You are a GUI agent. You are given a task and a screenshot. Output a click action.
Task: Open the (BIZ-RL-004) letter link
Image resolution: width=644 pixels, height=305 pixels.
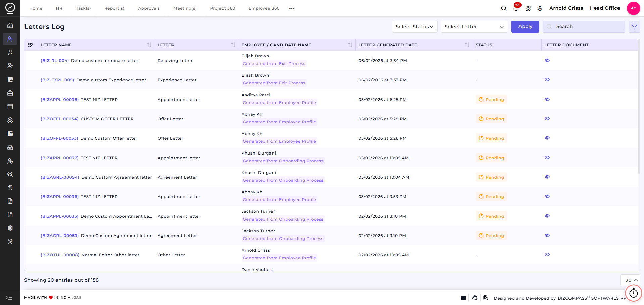pos(55,61)
